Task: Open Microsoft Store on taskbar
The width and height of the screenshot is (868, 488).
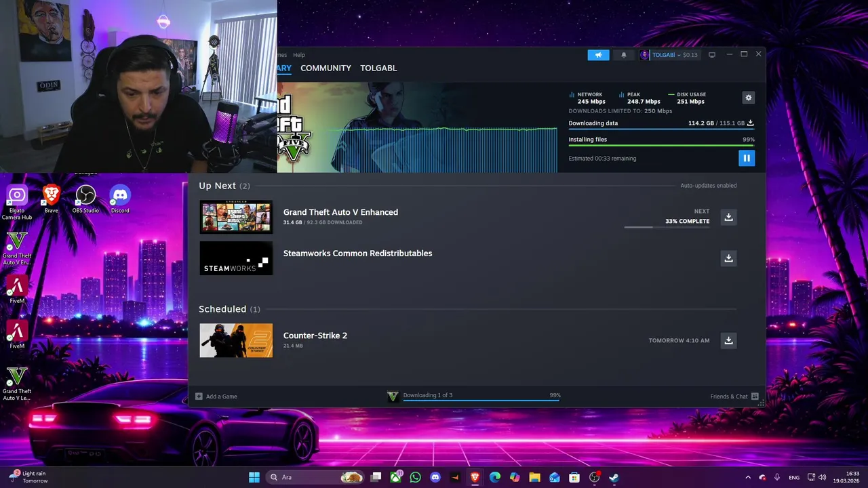Action: (574, 477)
